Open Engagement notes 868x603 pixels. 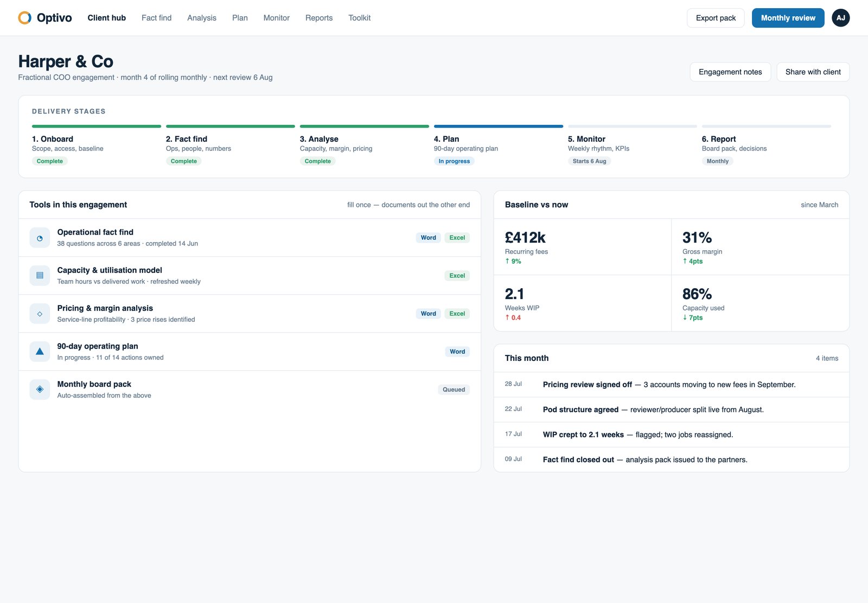(x=730, y=72)
